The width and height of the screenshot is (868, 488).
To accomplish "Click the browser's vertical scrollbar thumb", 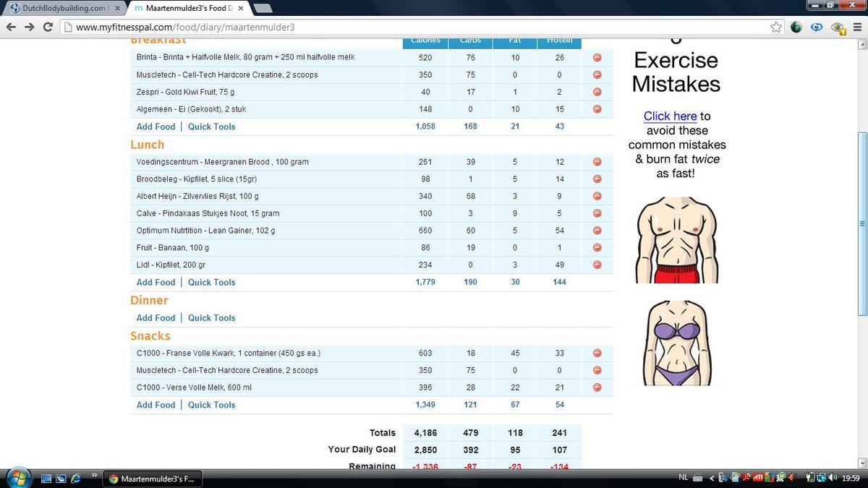I will click(861, 224).
